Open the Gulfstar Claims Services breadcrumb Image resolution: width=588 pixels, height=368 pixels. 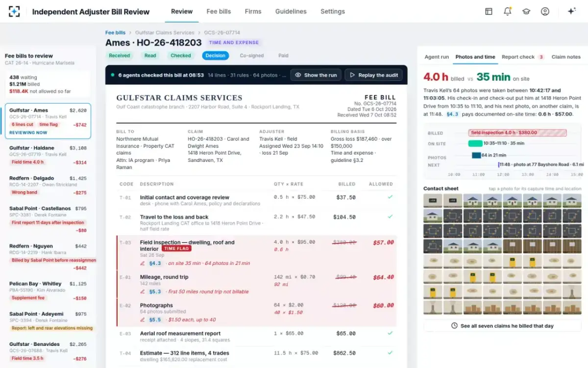pos(165,32)
